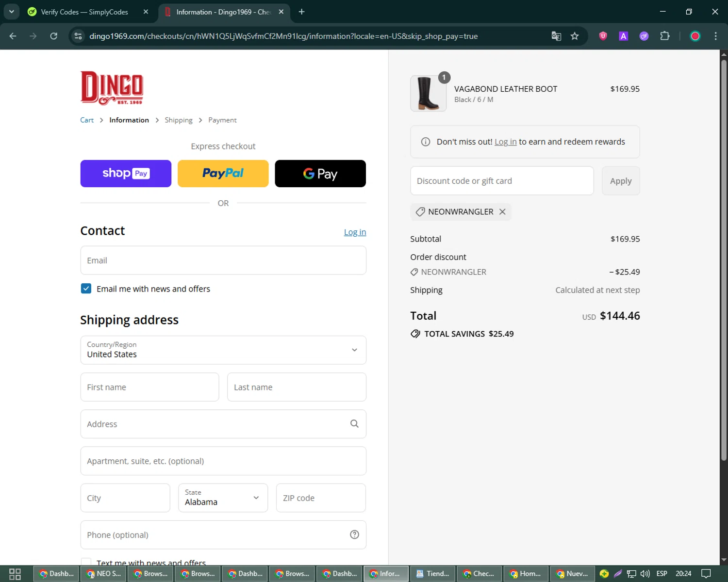Focus the ZIP code field

(321, 498)
